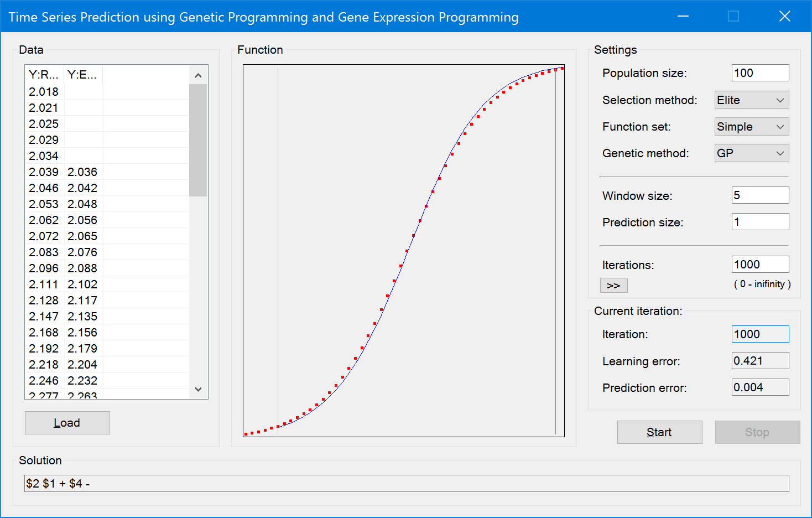
Task: Select the row showing 2.046
Action: point(107,188)
